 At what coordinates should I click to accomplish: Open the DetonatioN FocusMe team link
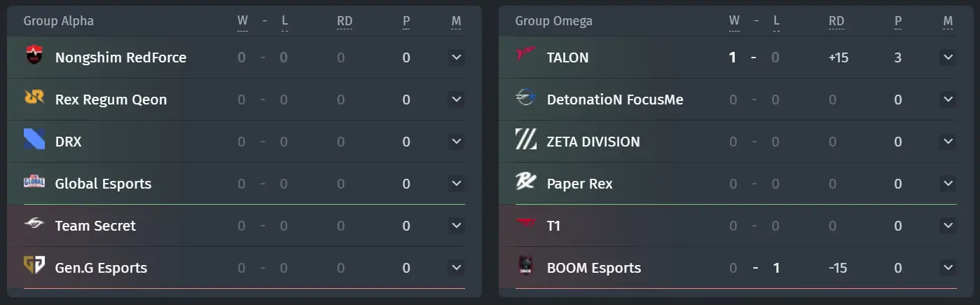(x=615, y=100)
